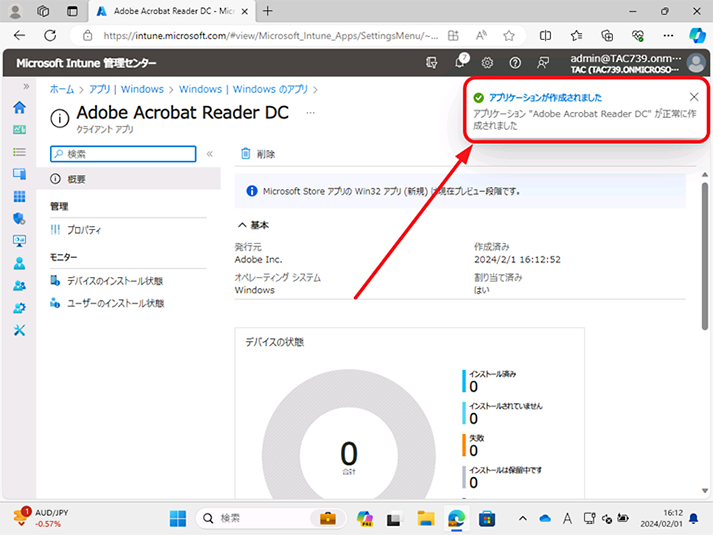The image size is (713, 535).
Task: Open ユーザーのインストール状態
Action: [115, 303]
